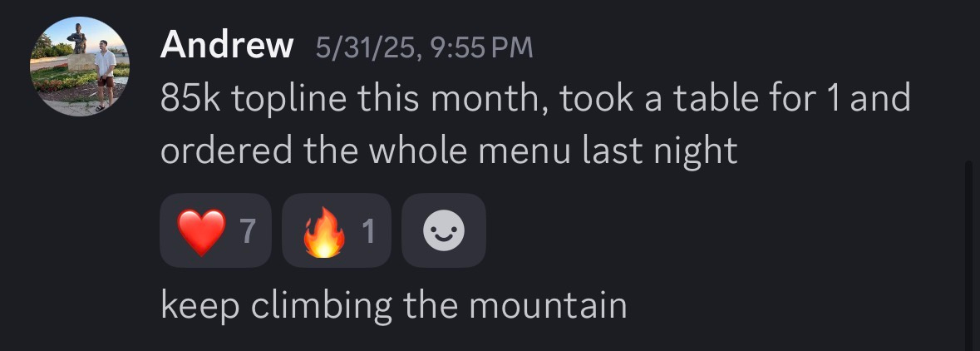Image resolution: width=980 pixels, height=351 pixels.
Task: Open the add reaction smiley picker
Action: [x=443, y=231]
